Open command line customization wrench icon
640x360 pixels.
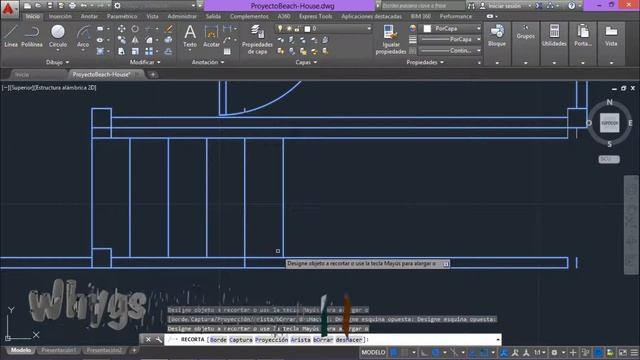pyautogui.click(x=158, y=340)
